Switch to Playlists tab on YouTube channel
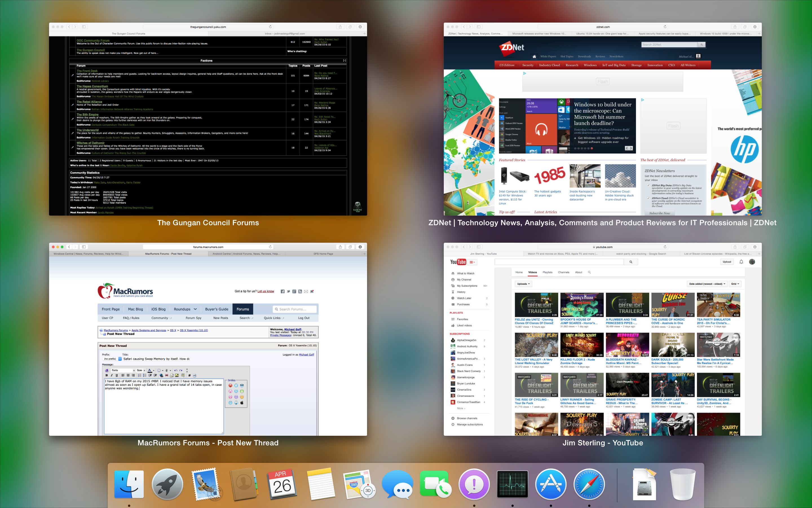Screen dimensions: 812x508 point(547,272)
